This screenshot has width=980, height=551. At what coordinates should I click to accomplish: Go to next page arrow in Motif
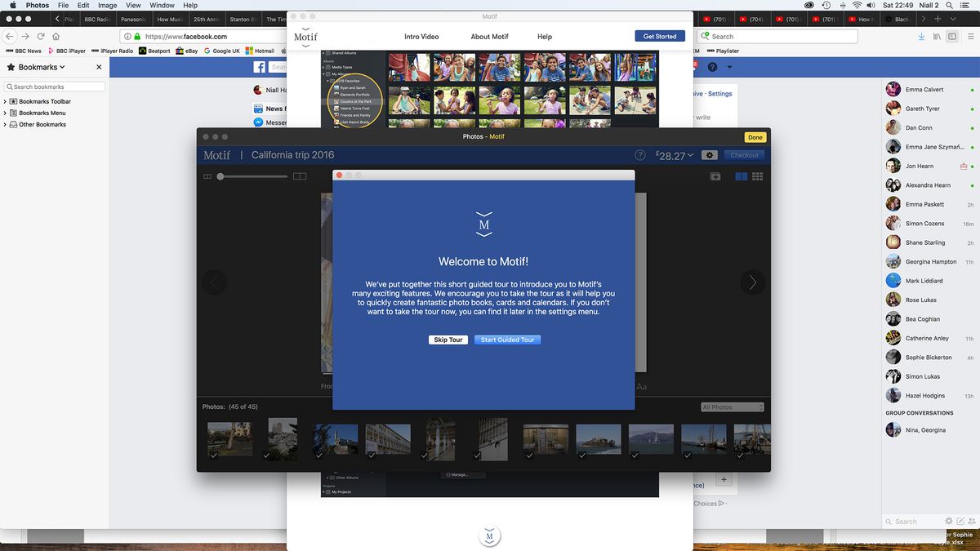tap(753, 282)
